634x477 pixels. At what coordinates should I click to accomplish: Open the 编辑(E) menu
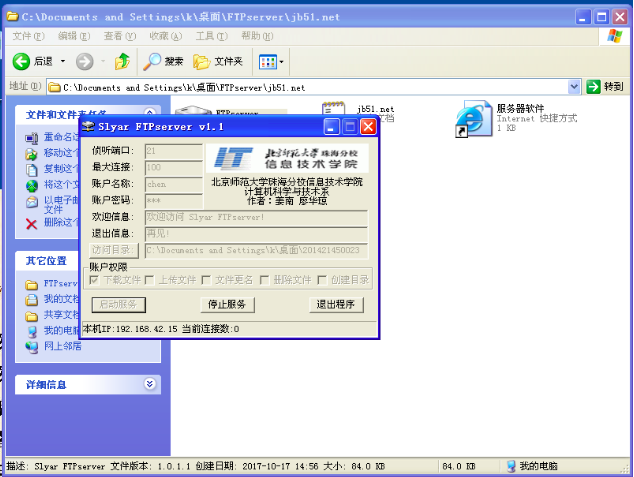pyautogui.click(x=74, y=36)
